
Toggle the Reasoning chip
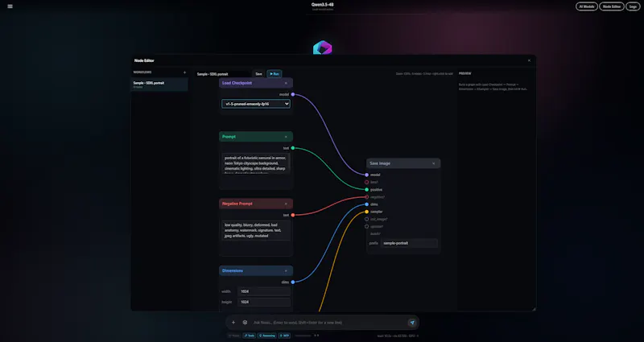267,336
